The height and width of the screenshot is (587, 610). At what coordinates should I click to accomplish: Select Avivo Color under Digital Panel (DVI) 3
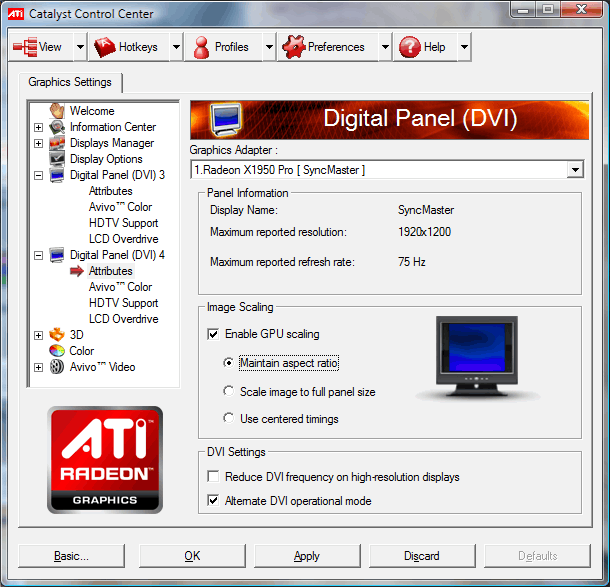tap(120, 207)
